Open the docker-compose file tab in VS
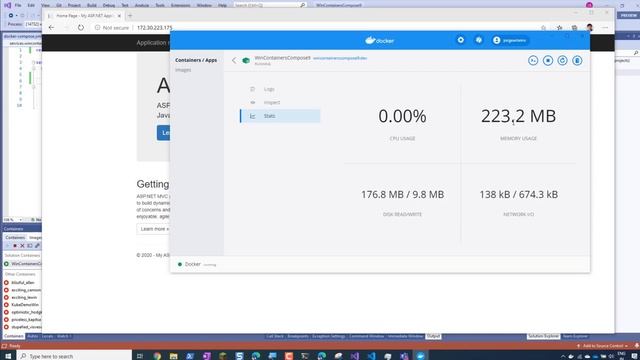640x360 pixels. 22,36
